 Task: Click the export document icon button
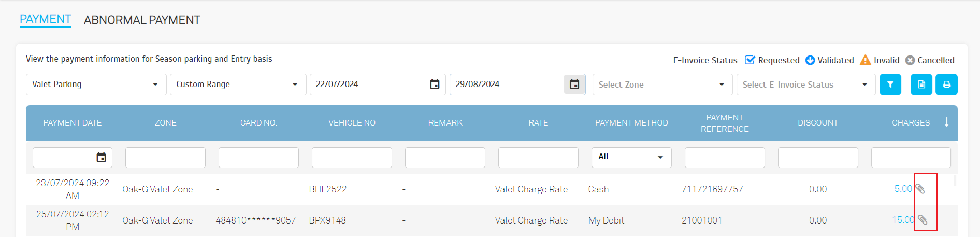coord(921,85)
